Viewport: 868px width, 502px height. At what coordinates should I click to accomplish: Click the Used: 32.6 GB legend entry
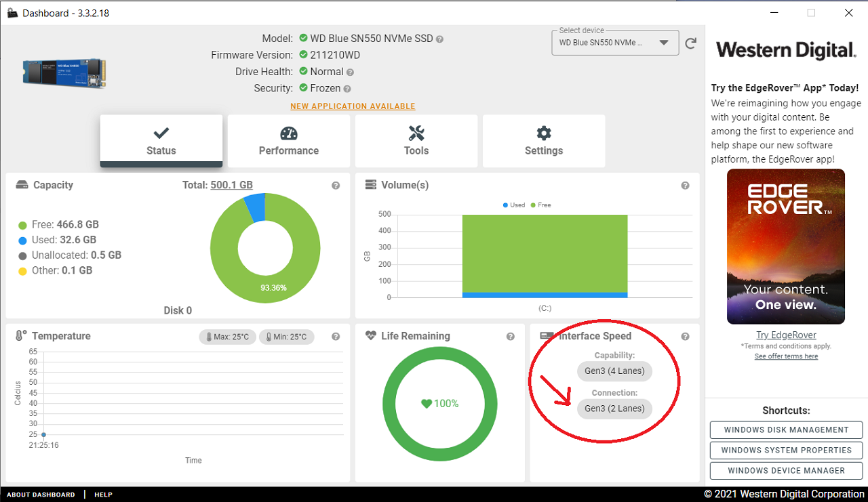coord(57,240)
